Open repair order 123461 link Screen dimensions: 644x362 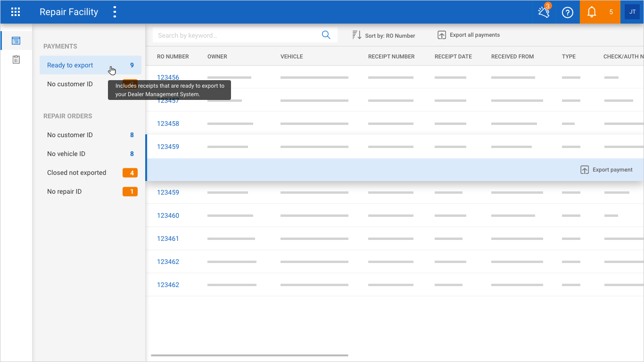(x=168, y=239)
